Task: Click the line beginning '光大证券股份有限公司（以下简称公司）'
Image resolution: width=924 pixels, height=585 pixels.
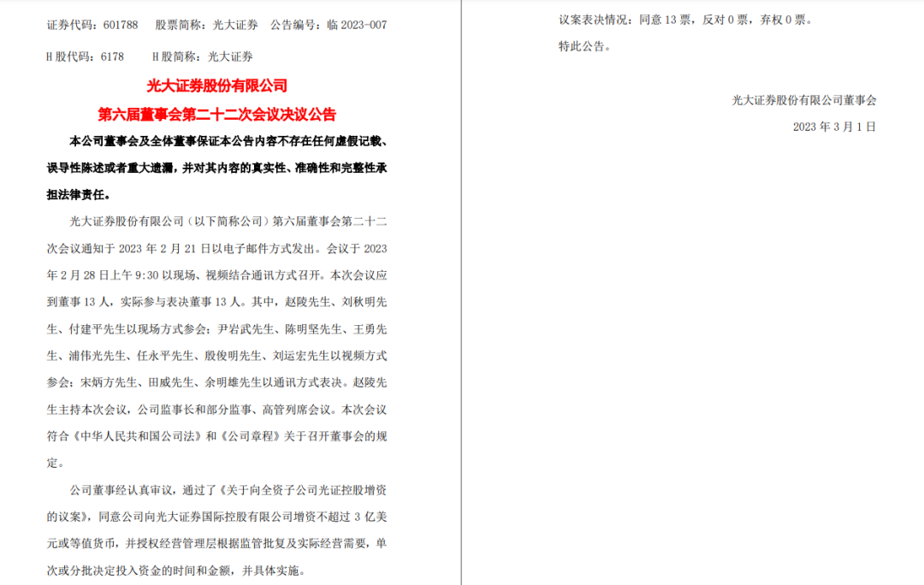Action: (x=228, y=222)
